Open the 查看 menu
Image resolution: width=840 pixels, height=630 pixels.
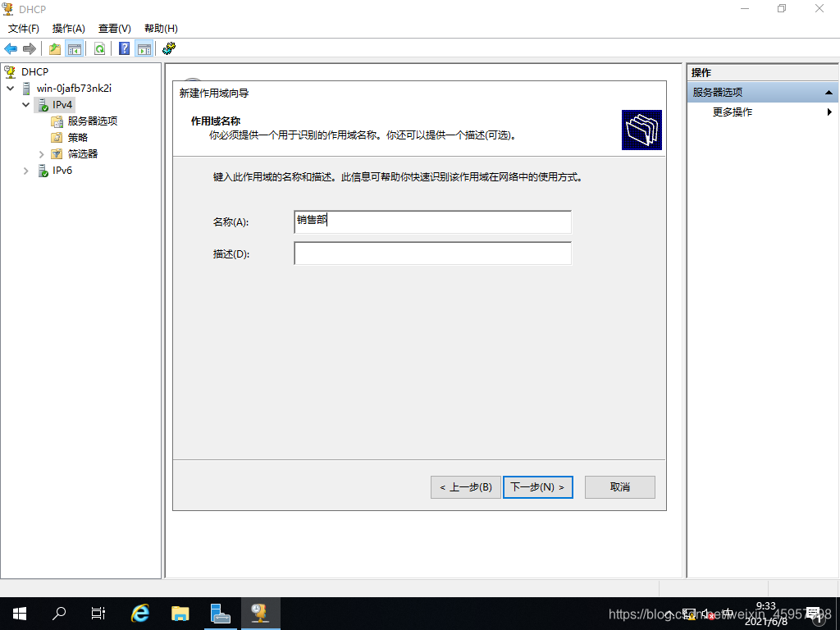[x=113, y=28]
